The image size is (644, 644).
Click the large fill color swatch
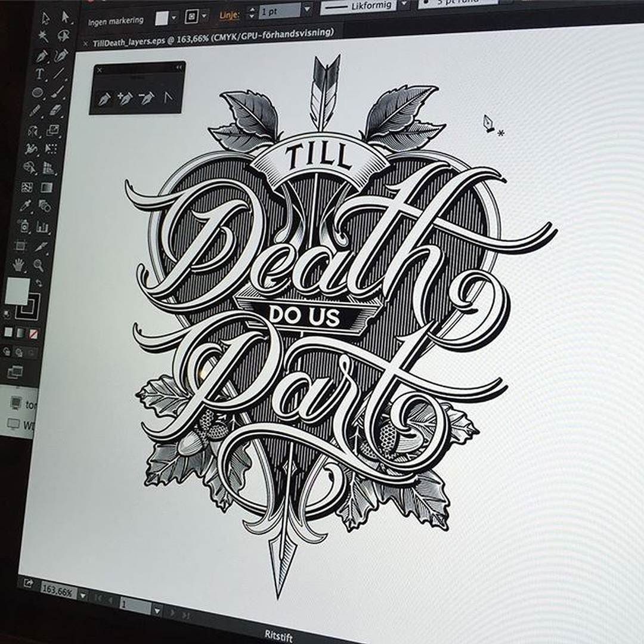click(x=16, y=292)
